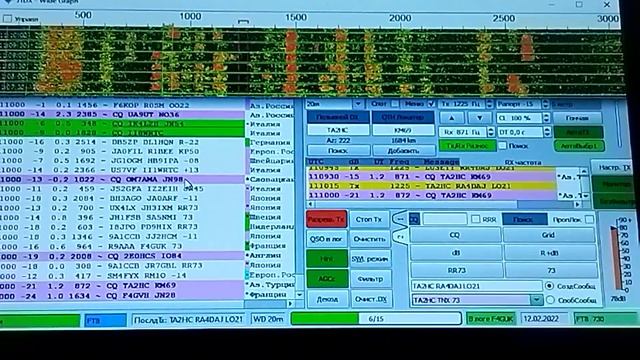Click the DT 0,0 c stepper arrows
Screen dimensions: 640x360
pyautogui.click(x=547, y=132)
